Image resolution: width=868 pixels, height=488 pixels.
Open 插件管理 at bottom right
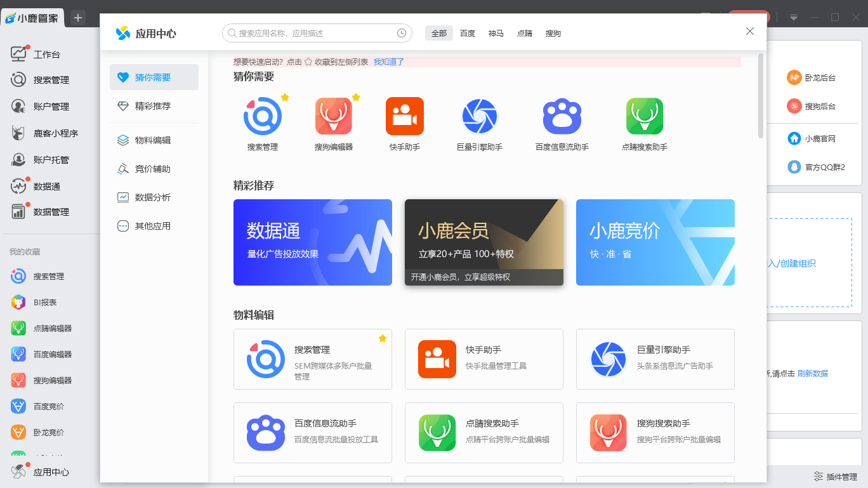pos(836,477)
